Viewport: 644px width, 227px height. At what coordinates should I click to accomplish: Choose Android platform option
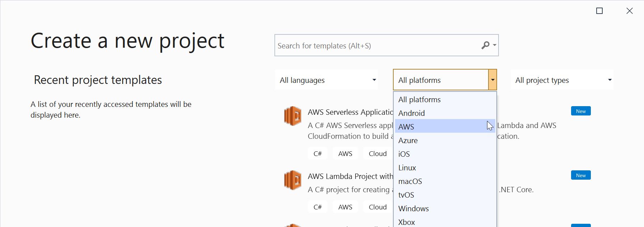pyautogui.click(x=445, y=113)
